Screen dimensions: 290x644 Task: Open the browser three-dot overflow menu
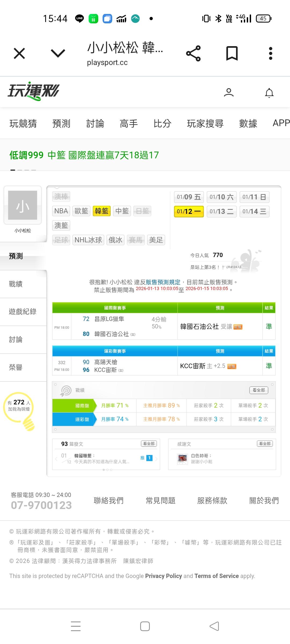(270, 53)
